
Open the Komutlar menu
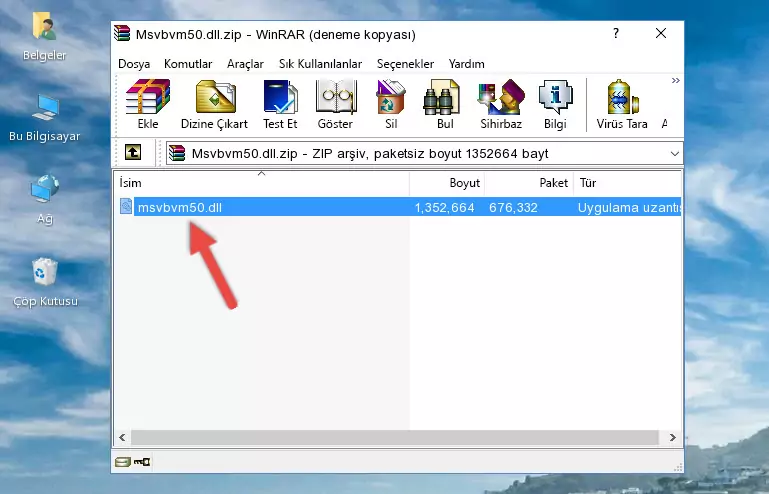188,64
